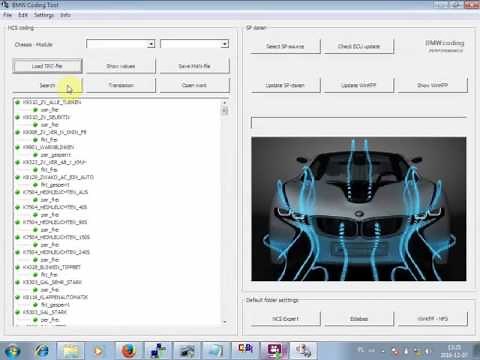Select the HEIMLEUCHTEN_150S tree row

pyautogui.click(x=56, y=237)
